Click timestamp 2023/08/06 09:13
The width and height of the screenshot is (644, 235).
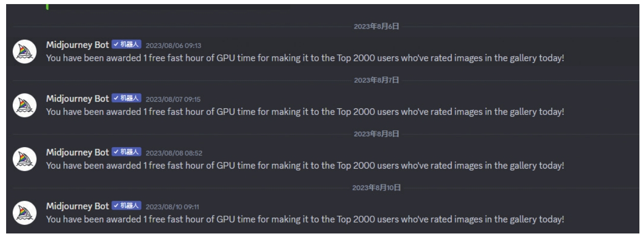(x=173, y=45)
